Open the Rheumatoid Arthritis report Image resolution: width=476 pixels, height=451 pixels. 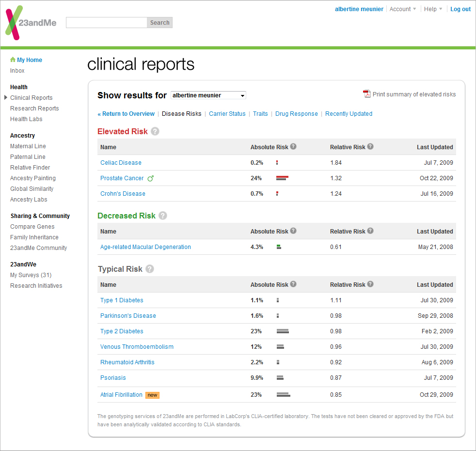[127, 362]
